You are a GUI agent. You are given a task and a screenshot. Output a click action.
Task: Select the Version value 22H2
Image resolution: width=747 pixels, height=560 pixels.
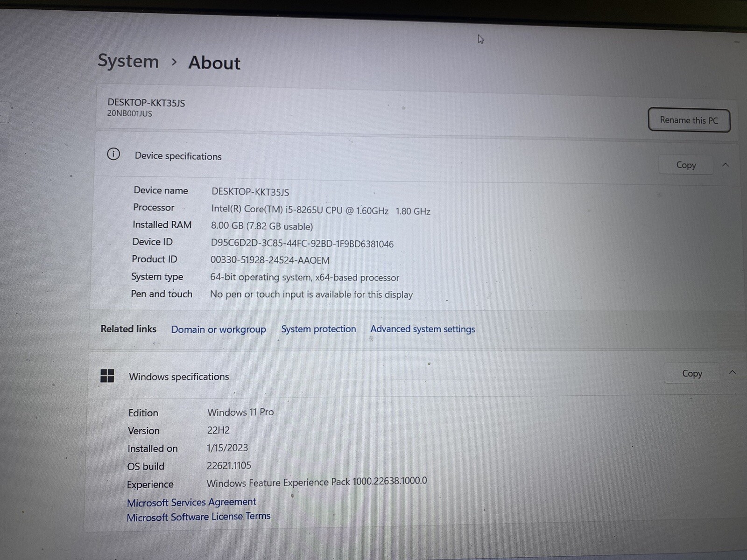pyautogui.click(x=218, y=430)
